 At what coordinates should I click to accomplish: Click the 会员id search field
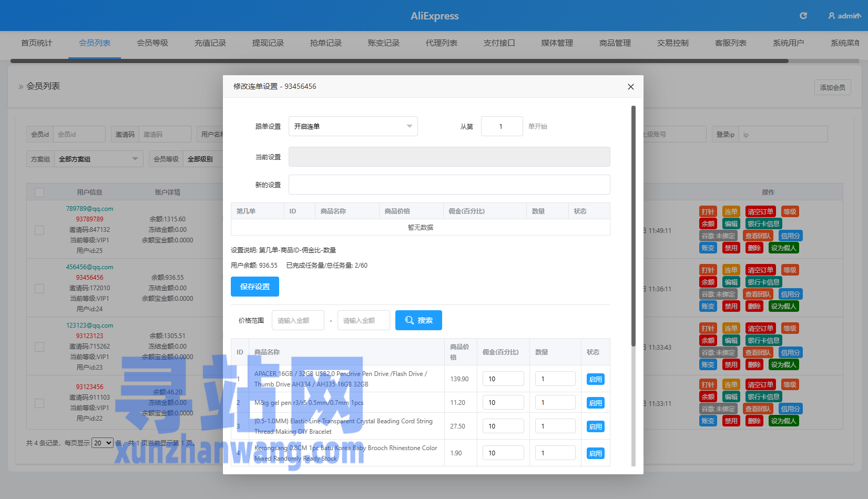pyautogui.click(x=79, y=134)
